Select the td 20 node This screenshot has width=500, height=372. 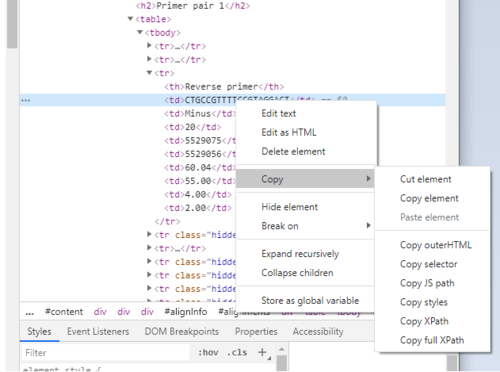coord(192,127)
